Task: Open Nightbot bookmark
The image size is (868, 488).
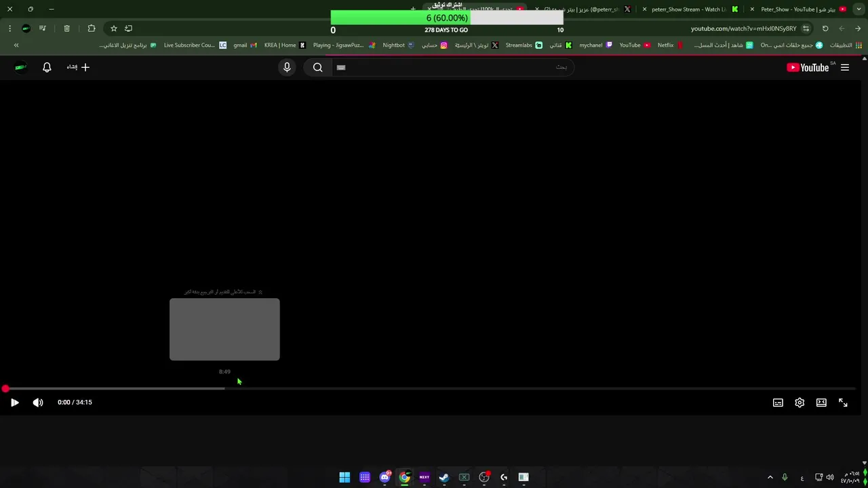Action: (398, 45)
